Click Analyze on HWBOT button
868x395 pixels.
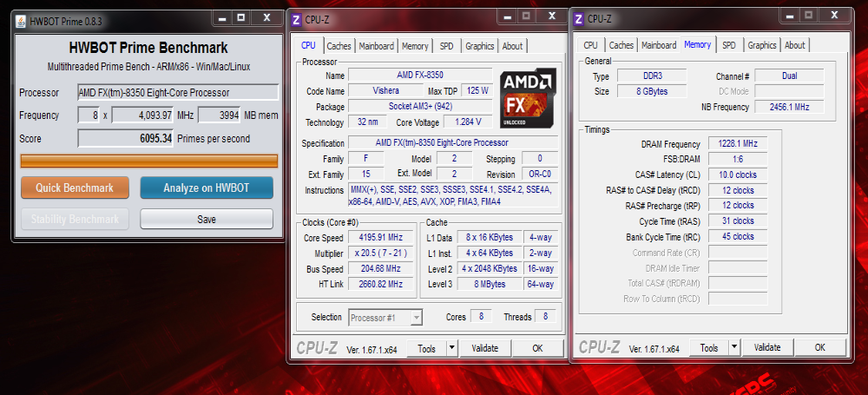(x=206, y=188)
